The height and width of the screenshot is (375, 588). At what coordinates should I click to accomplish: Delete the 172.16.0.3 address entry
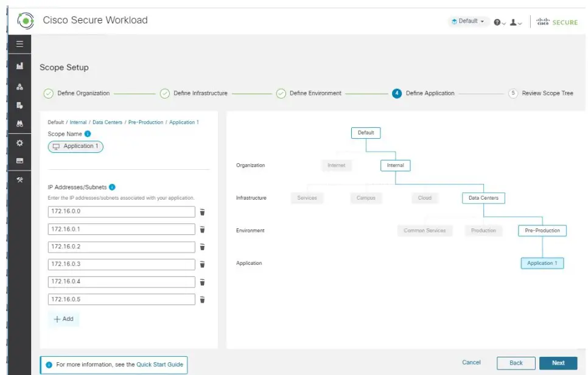coord(202,264)
